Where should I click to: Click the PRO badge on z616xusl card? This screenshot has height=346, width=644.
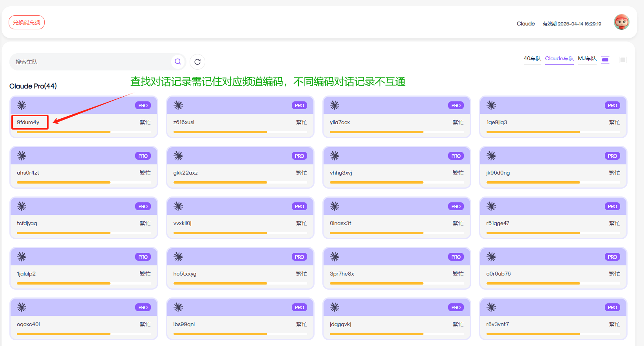299,105
